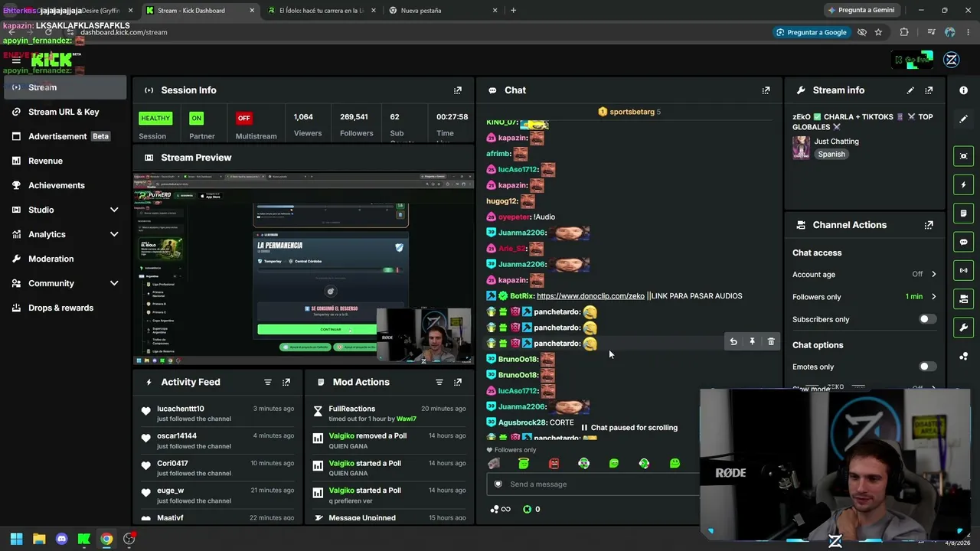Pop out the Session Info panel
The height and width of the screenshot is (551, 980).
[458, 90]
